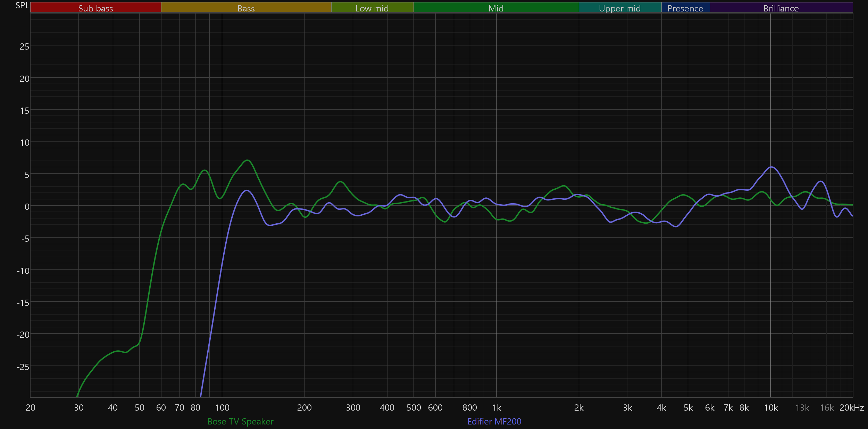Click the 100 Hz axis label
The image size is (868, 429).
click(x=222, y=407)
